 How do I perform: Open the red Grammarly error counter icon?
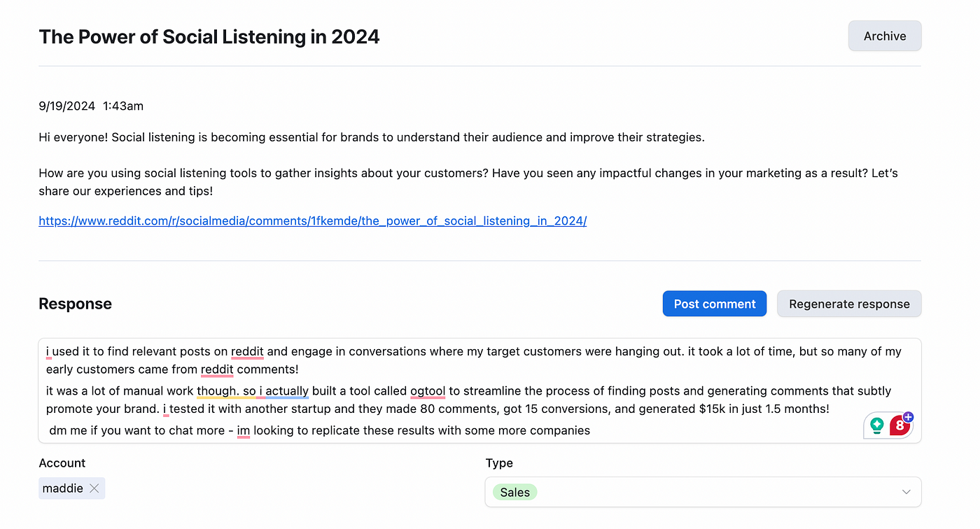tap(899, 425)
